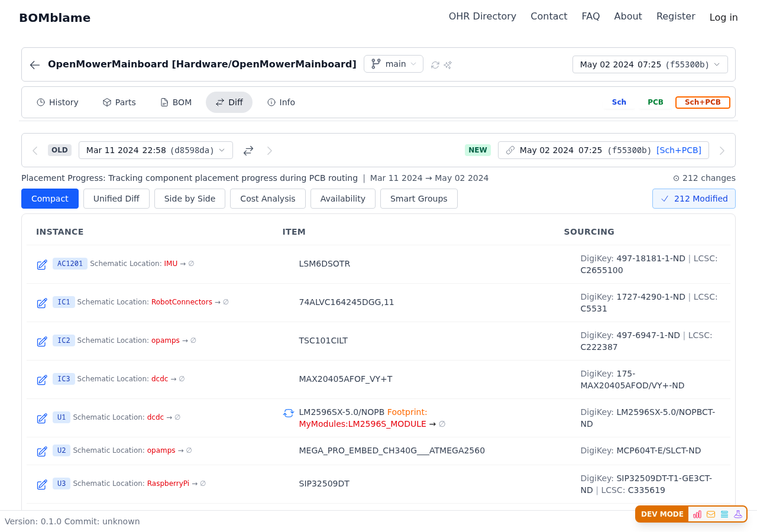Image resolution: width=757 pixels, height=532 pixels.
Task: Switch scope to Sch only
Action: click(619, 102)
